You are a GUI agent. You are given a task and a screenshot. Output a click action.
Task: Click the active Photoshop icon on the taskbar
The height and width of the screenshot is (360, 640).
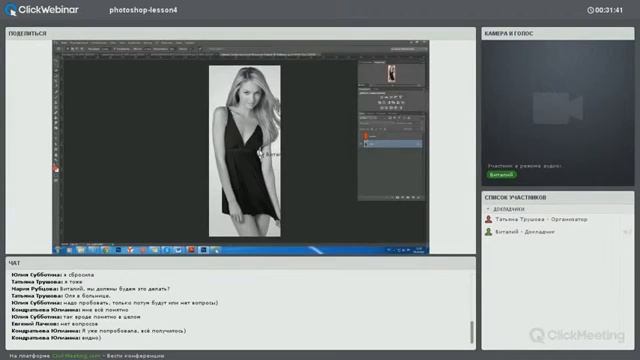[203, 250]
